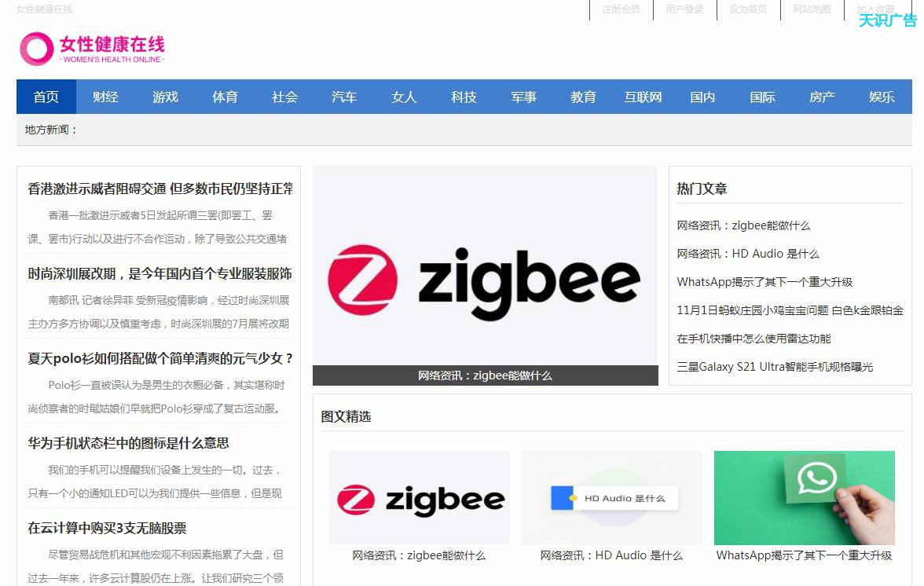Screen dimensions: 924x586
Task: Open headline 时尚深圳展改期
Action: 159,273
